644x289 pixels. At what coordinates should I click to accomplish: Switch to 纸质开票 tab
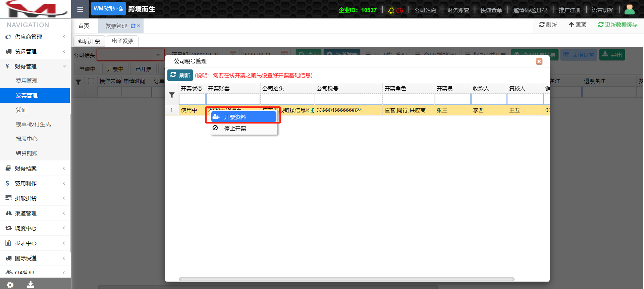(x=89, y=41)
